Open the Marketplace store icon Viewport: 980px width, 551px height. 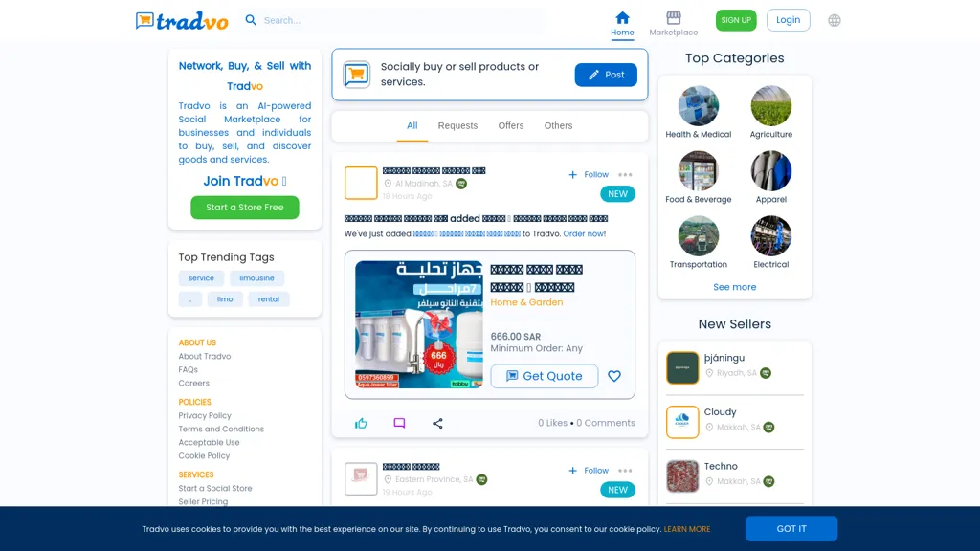pyautogui.click(x=673, y=18)
